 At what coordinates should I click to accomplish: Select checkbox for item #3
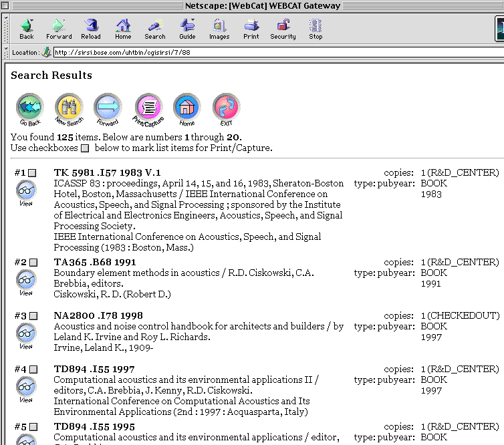click(x=33, y=316)
